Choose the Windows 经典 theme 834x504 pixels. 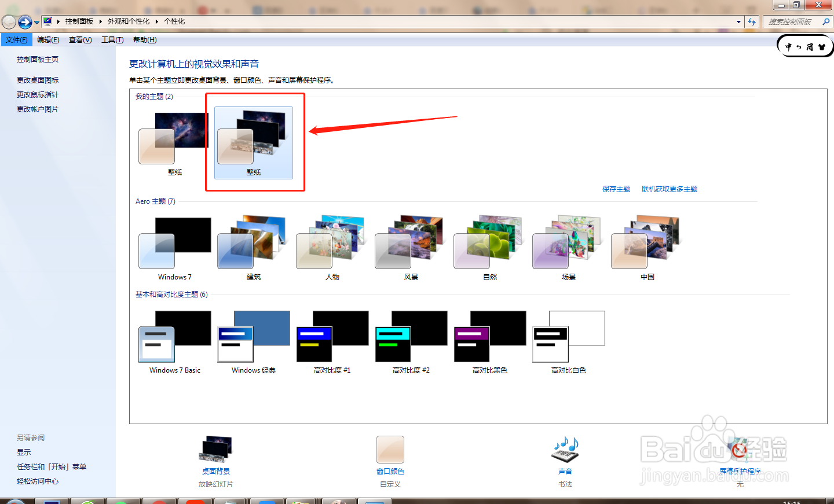[x=254, y=342]
